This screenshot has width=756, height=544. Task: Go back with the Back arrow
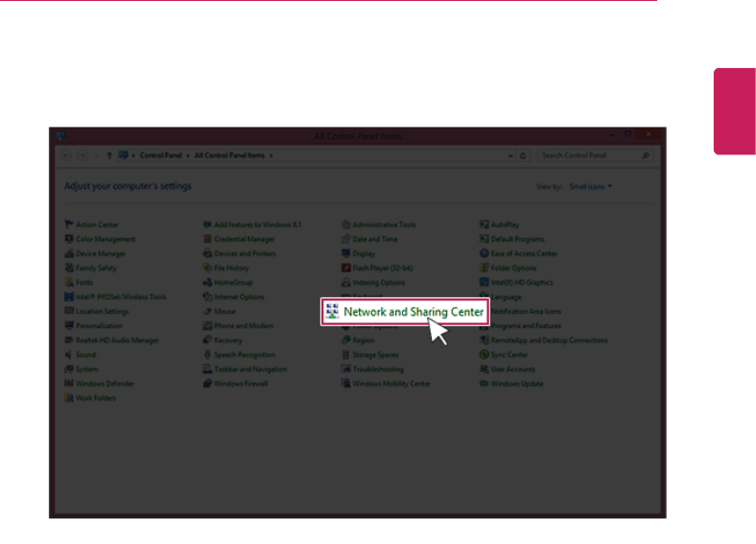66,155
